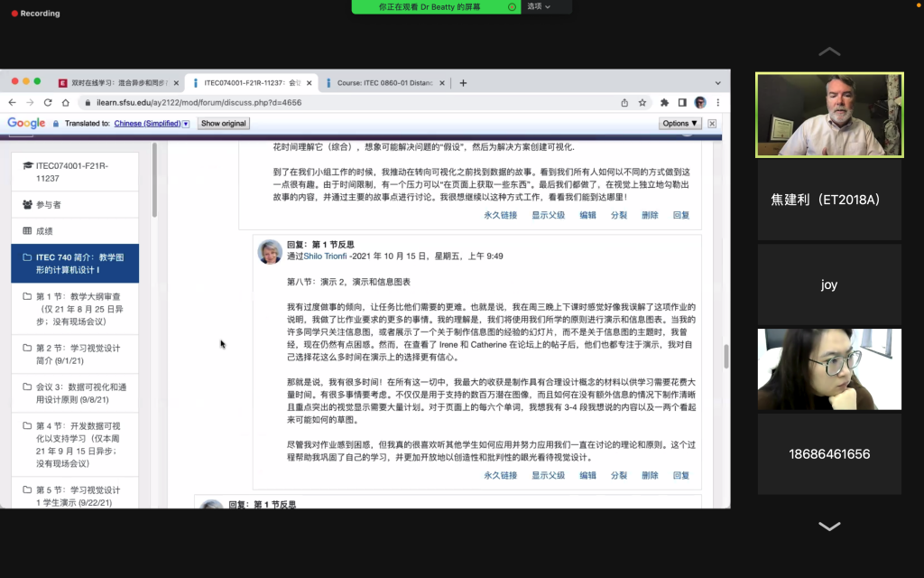
Task: Open the 选项 dropdown in Zoom
Action: [539, 6]
